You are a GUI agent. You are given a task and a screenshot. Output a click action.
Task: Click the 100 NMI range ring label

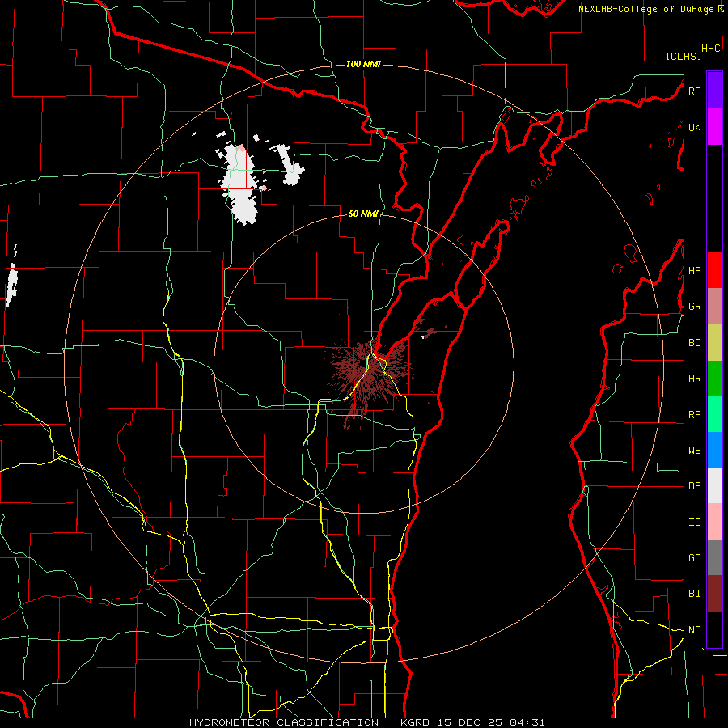363,64
